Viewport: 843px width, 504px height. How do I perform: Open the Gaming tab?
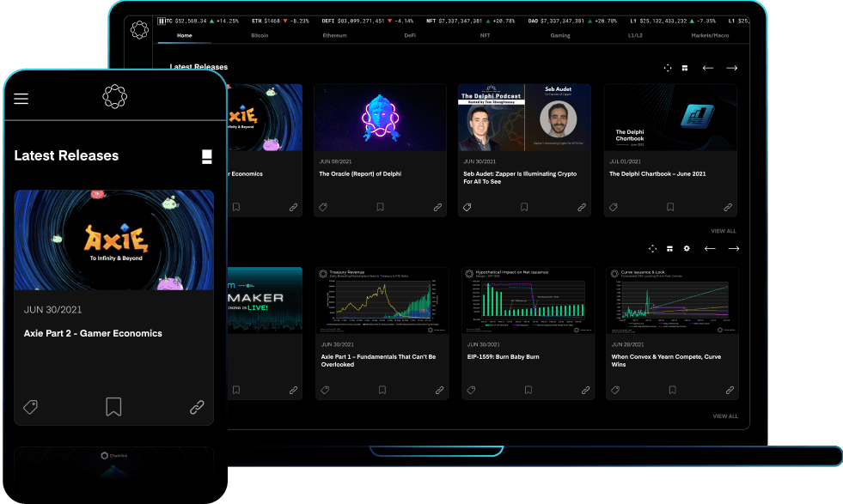point(560,35)
